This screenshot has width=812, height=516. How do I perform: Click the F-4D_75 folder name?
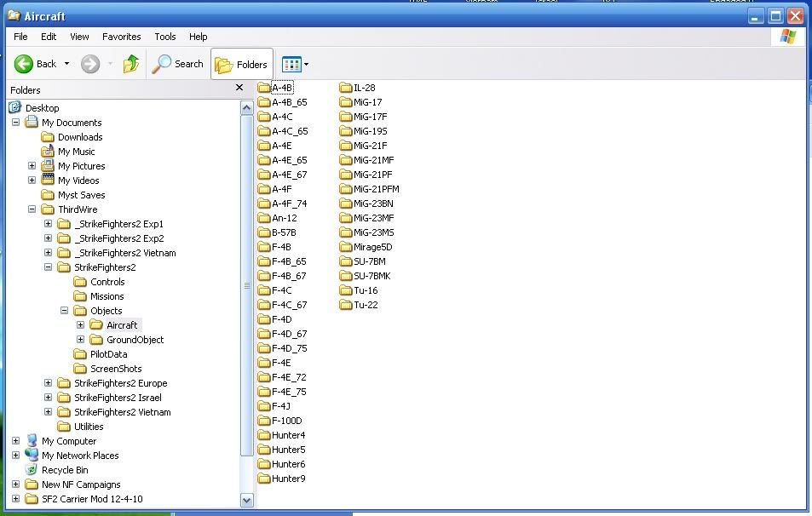coord(290,348)
